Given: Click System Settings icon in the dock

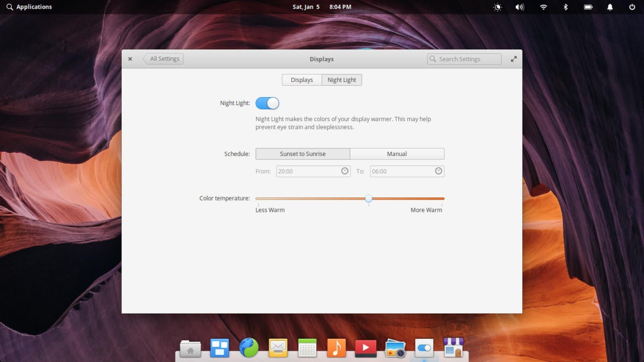Looking at the screenshot, I should tap(425, 349).
